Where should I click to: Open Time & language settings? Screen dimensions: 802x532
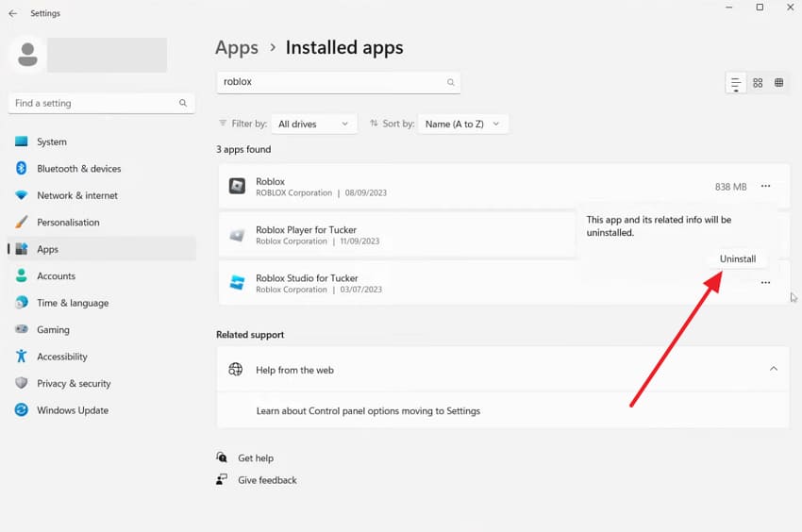(x=101, y=303)
